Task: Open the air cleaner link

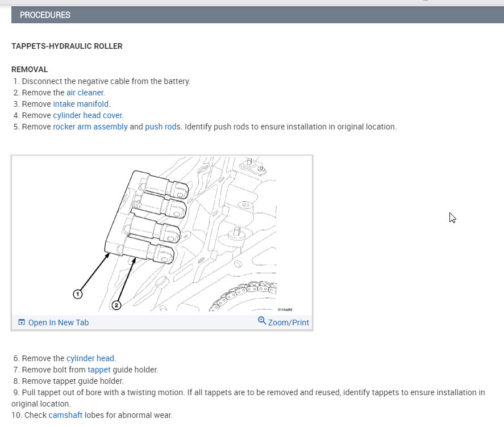Action: pyautogui.click(x=85, y=93)
